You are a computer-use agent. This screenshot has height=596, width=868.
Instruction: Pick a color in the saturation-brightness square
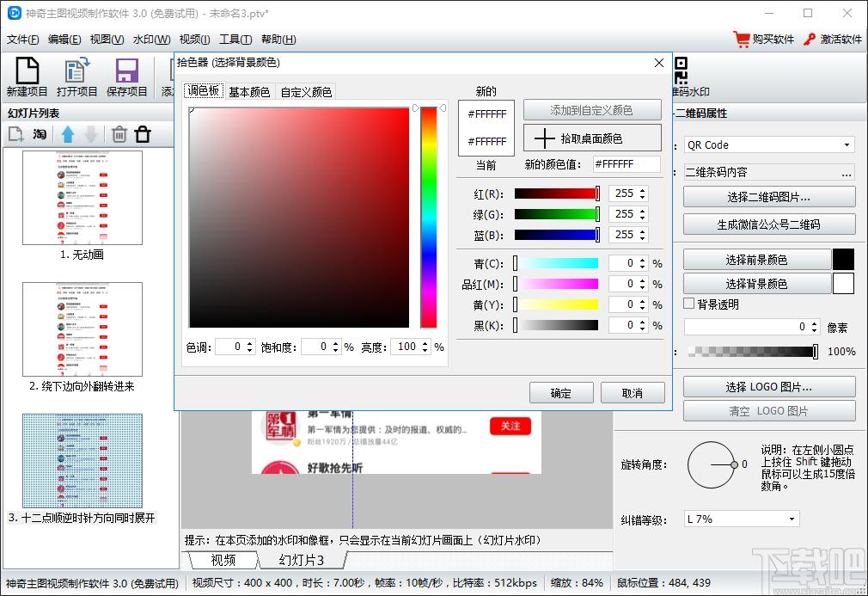299,218
